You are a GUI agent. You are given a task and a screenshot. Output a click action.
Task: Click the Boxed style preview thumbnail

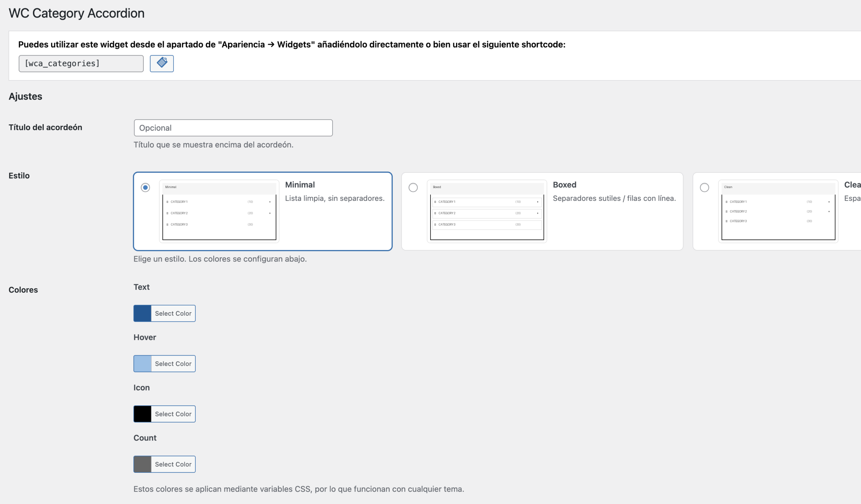[487, 211]
